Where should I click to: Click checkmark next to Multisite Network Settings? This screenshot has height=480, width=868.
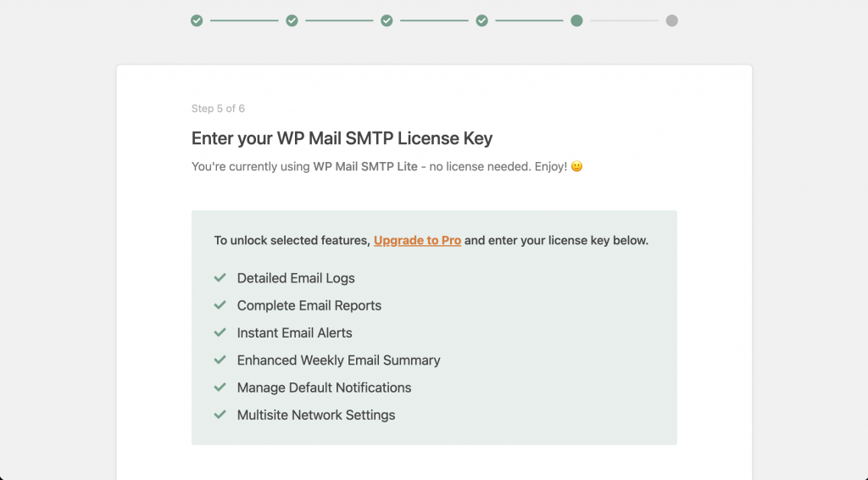tap(220, 415)
